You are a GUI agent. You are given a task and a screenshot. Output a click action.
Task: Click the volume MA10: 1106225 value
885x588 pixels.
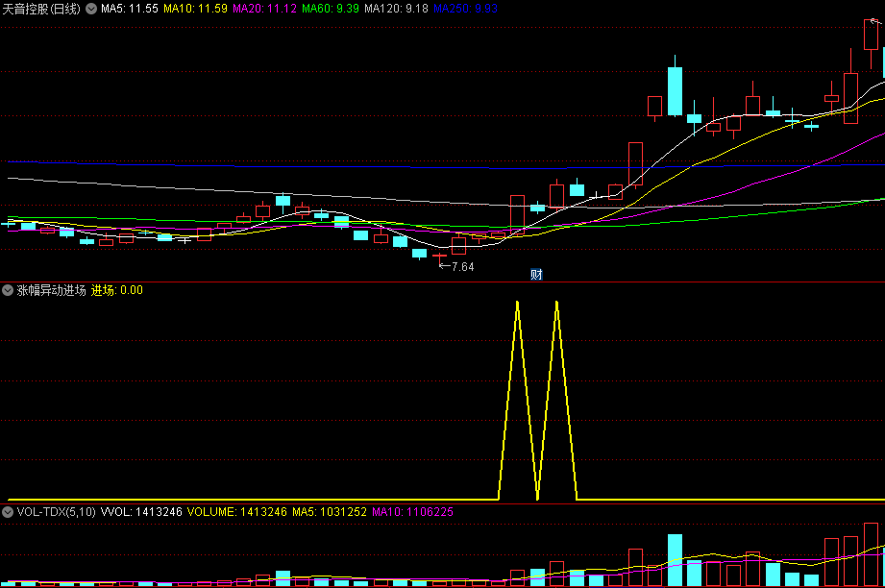pos(412,512)
